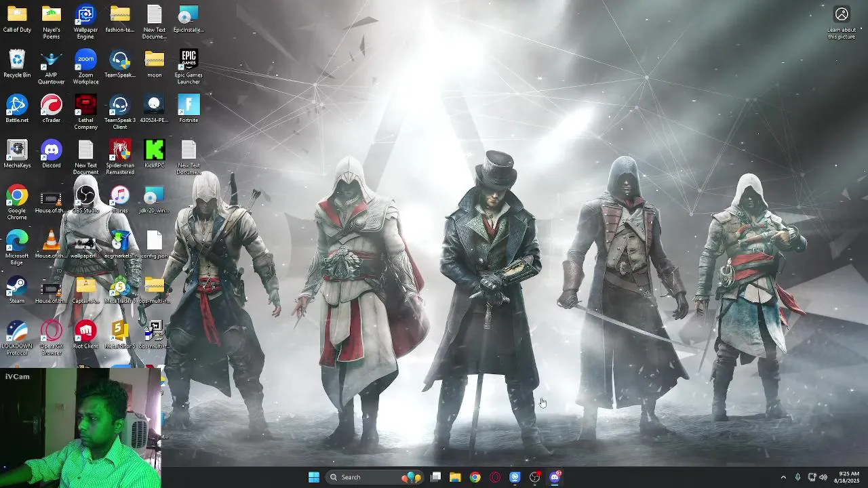
Task: Launch cTrader shortcut
Action: click(x=52, y=109)
